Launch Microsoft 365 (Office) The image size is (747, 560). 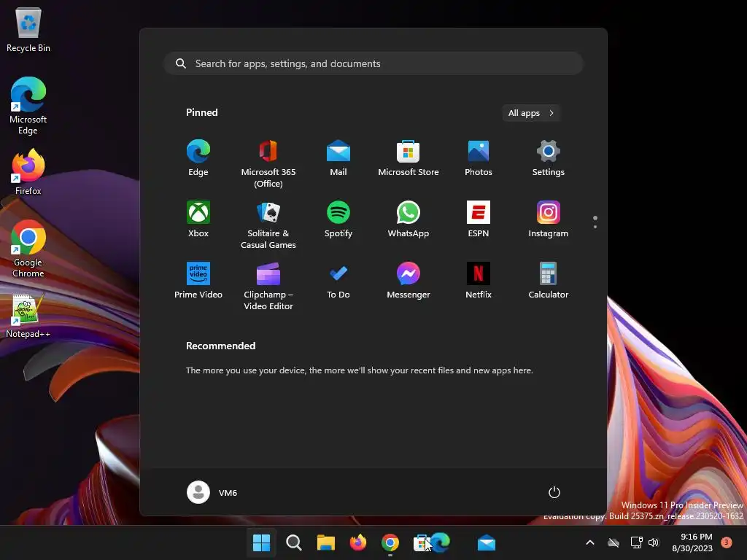[268, 164]
